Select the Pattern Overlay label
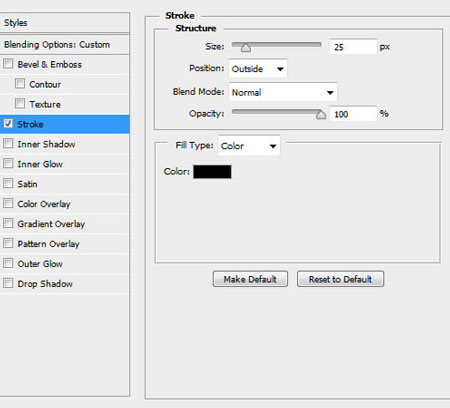 coord(49,244)
